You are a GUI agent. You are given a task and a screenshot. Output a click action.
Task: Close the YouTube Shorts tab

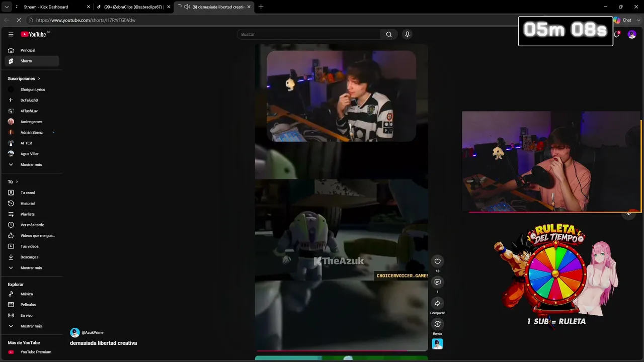[x=249, y=7]
